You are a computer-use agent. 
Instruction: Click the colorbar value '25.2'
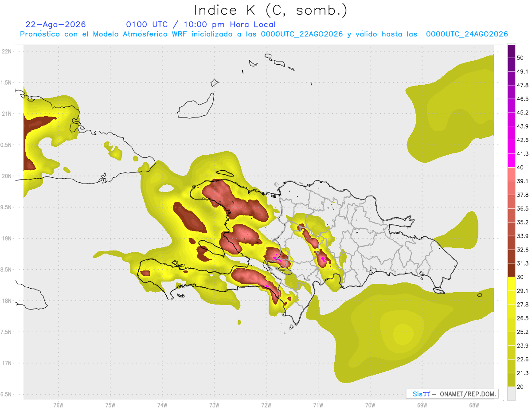(523, 332)
